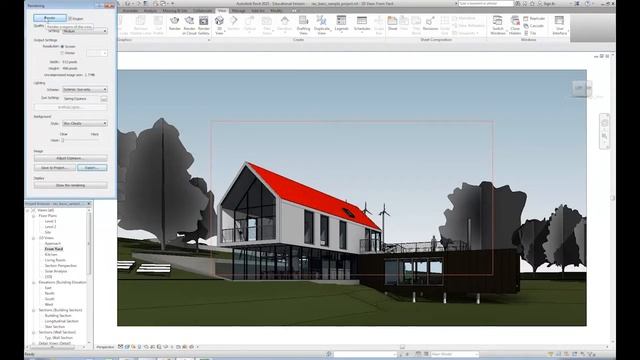Switch to the Modify ribbon tab
Viewport: 640px width, 360px height.
pyautogui.click(x=276, y=11)
